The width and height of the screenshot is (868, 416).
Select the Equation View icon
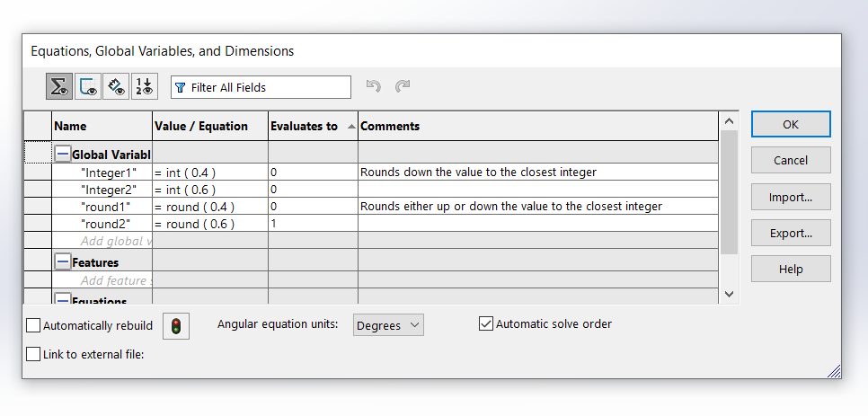[59, 86]
